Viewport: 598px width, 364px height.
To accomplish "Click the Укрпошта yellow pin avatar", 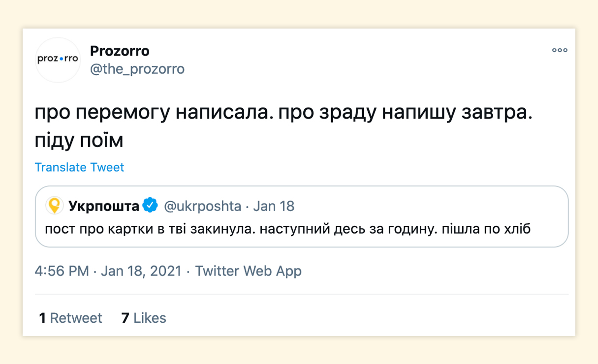I will click(55, 206).
